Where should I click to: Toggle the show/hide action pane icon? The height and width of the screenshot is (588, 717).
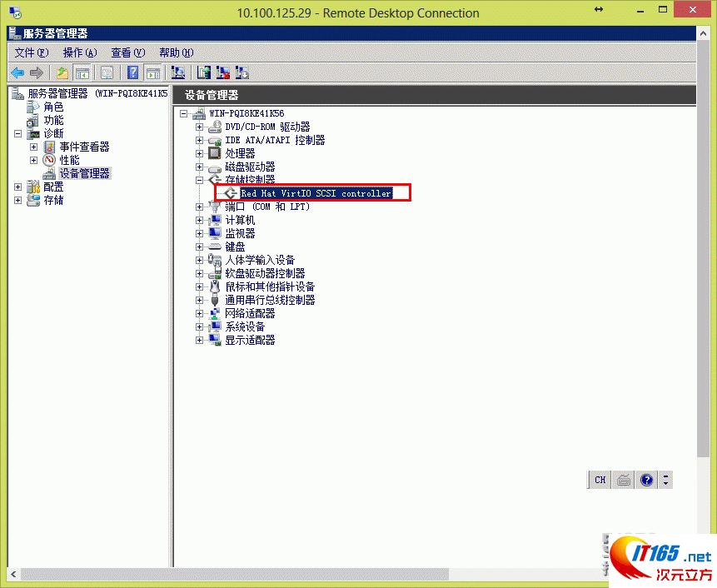point(152,72)
